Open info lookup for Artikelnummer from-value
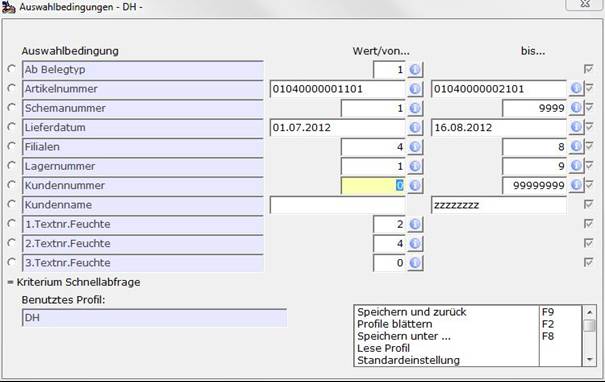This screenshot has height=382, width=605. pos(415,89)
